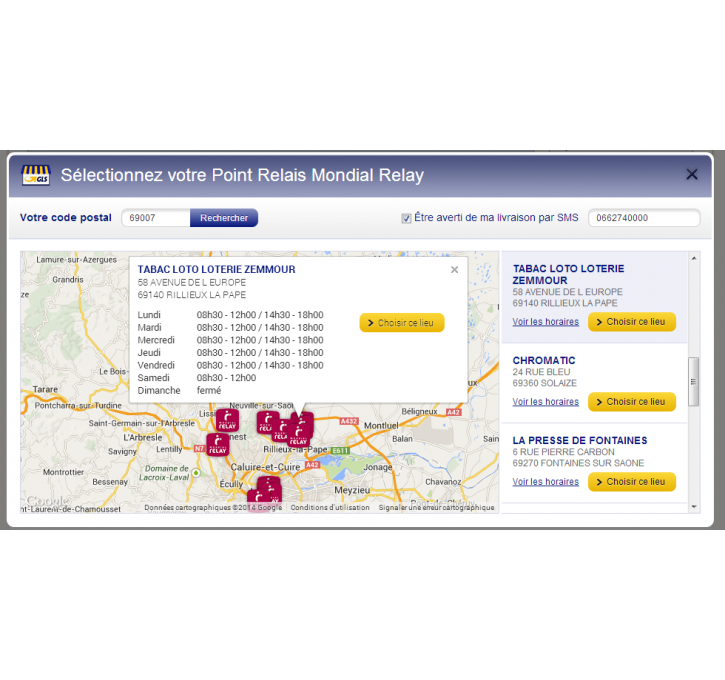Click Choisir ce lieu in map popup

tap(402, 323)
